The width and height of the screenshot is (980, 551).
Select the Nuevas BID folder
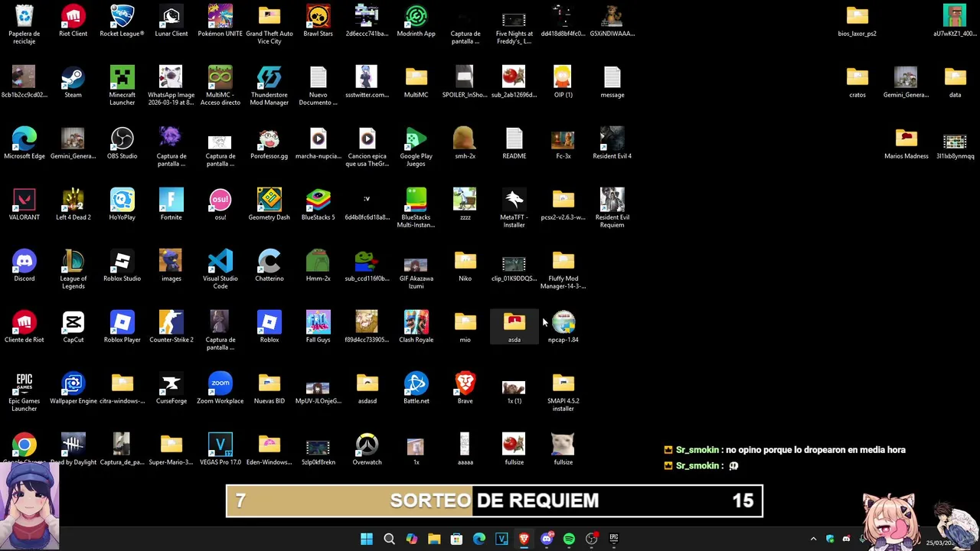click(269, 384)
